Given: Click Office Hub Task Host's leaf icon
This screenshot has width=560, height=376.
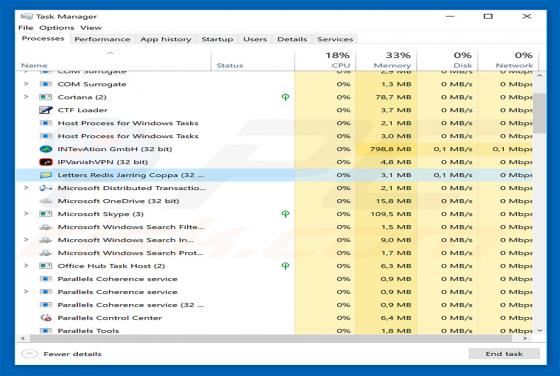Looking at the screenshot, I should (x=285, y=266).
